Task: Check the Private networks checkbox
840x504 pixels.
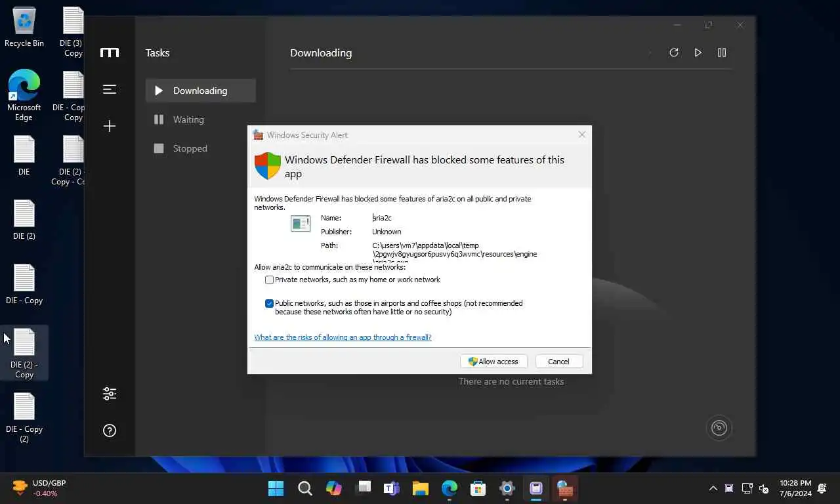Action: click(x=269, y=280)
